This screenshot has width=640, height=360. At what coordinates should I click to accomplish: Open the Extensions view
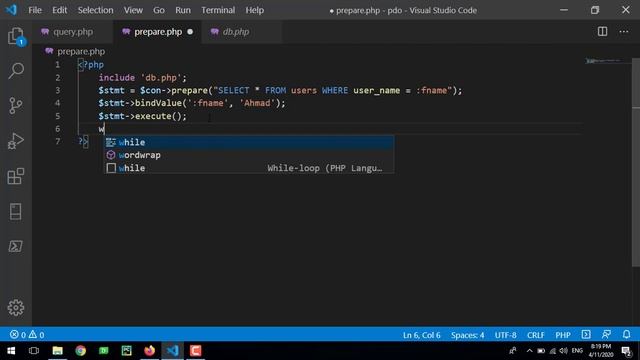16,176
